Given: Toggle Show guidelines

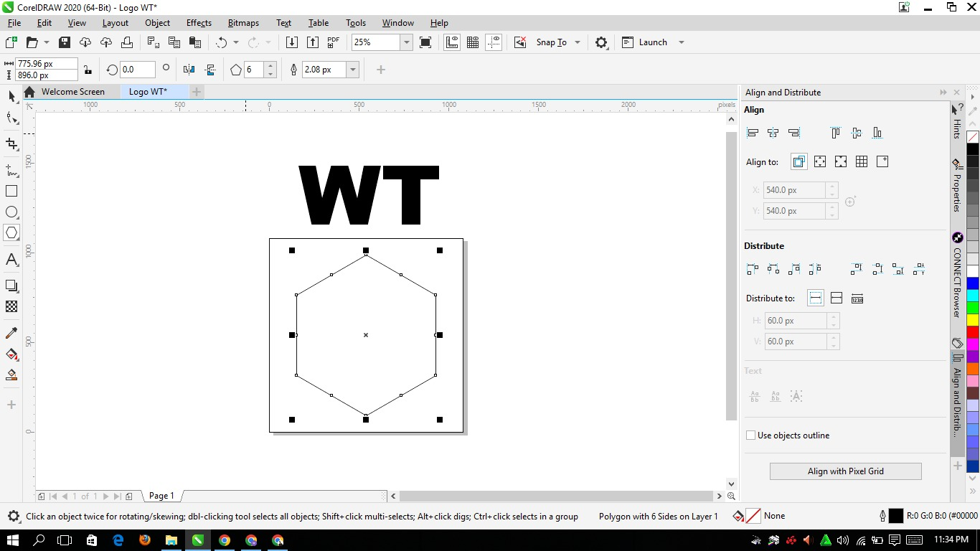Looking at the screenshot, I should click(x=494, y=42).
